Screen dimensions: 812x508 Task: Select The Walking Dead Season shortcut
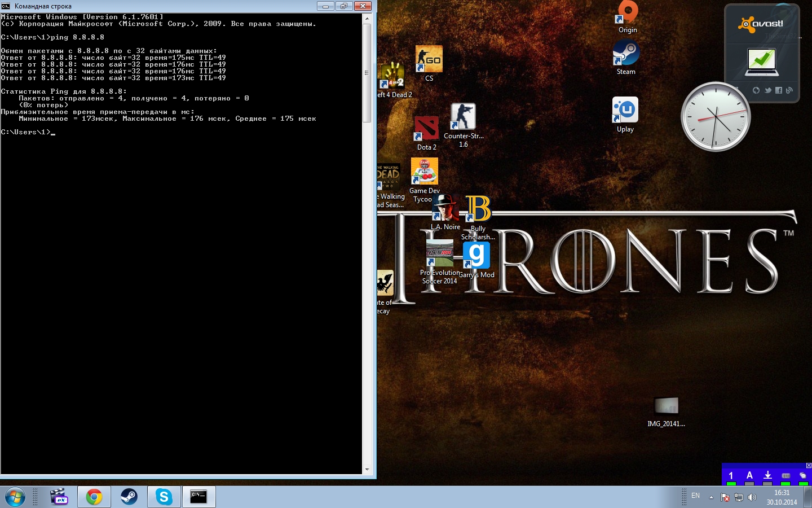tap(389, 185)
